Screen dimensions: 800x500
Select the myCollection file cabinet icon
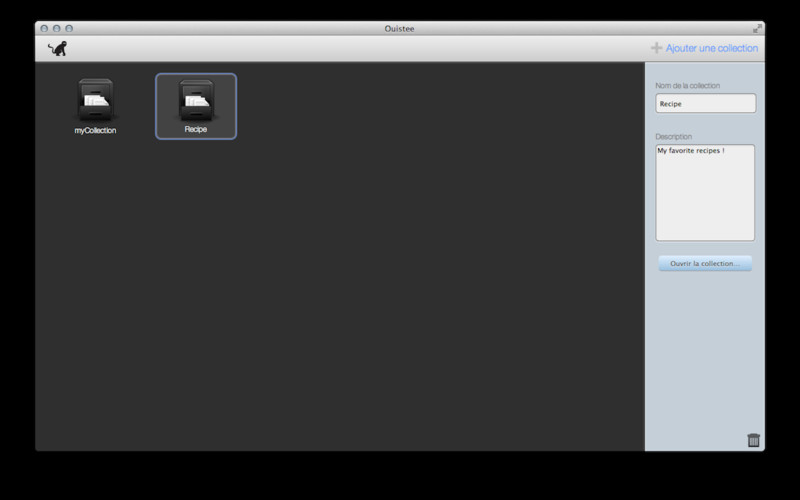point(96,100)
